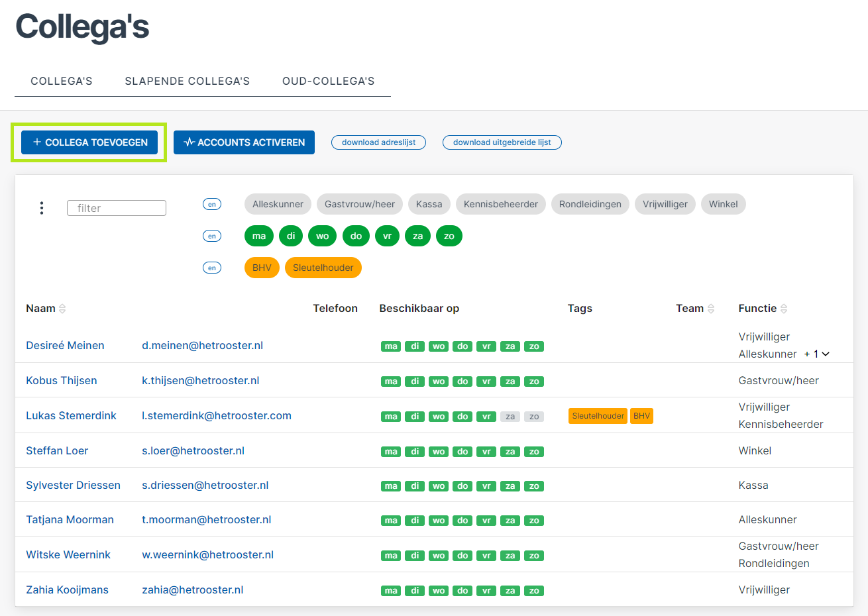
Task: Toggle the 'do' day filter circle
Action: coord(356,236)
